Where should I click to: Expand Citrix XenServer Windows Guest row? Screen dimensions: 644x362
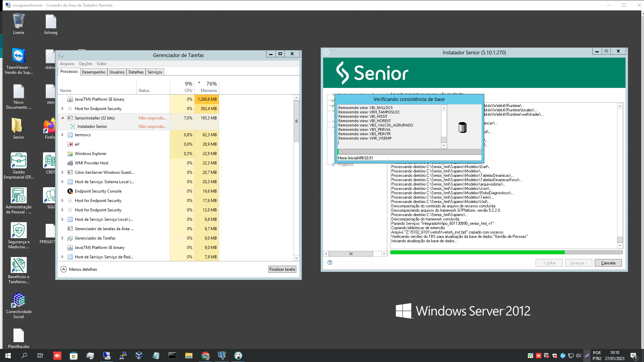pos(62,172)
